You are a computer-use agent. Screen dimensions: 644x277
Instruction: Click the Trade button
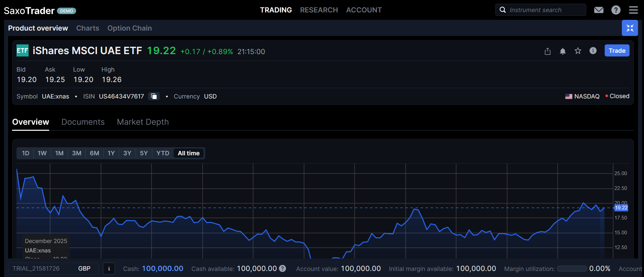tap(617, 50)
